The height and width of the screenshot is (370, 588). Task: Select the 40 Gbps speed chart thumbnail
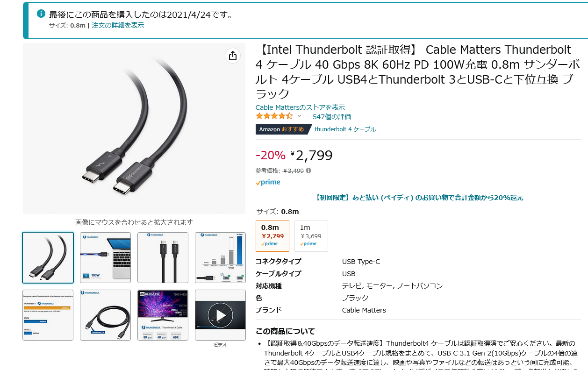(220, 258)
